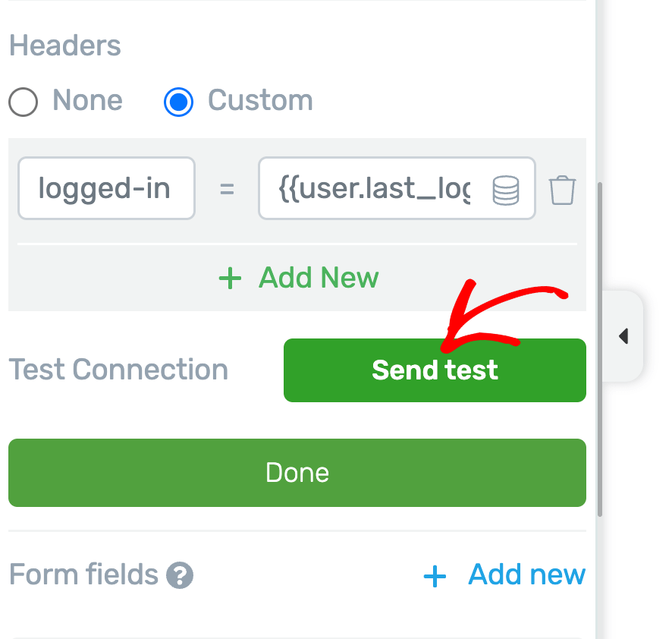672x639 pixels.
Task: Click the Headers section label
Action: coord(65,46)
